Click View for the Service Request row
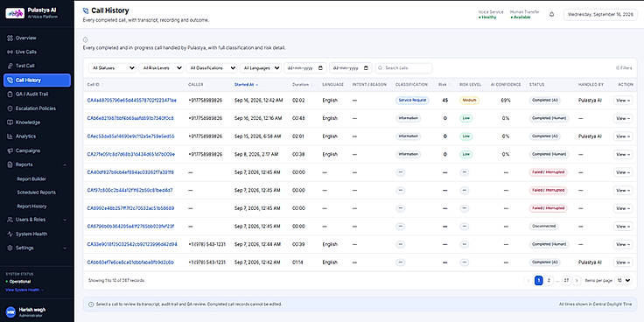644x322 pixels. [x=623, y=101]
